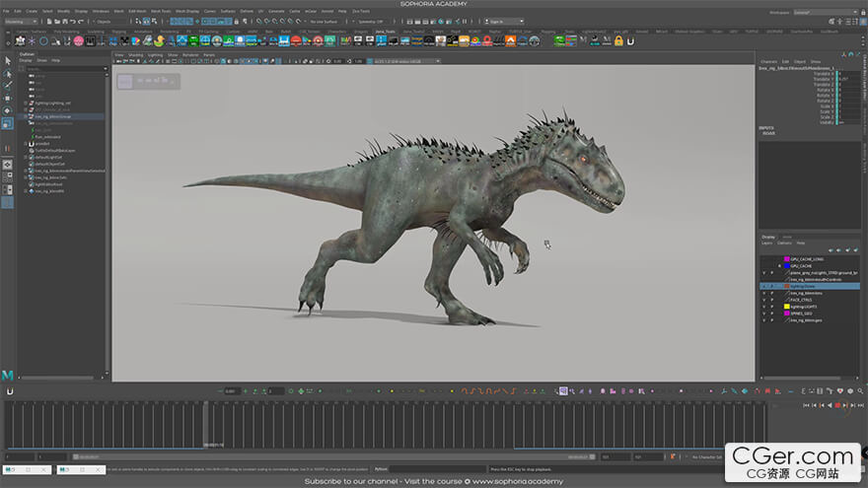The image size is (868, 488).
Task: Activate the Rotate tool in toolbox
Action: point(8,110)
